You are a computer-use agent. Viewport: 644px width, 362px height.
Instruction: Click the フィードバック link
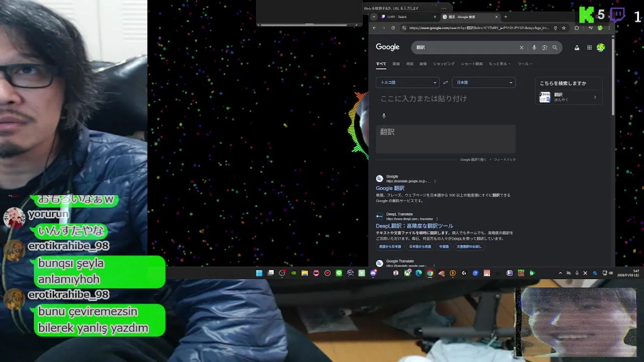tap(505, 160)
